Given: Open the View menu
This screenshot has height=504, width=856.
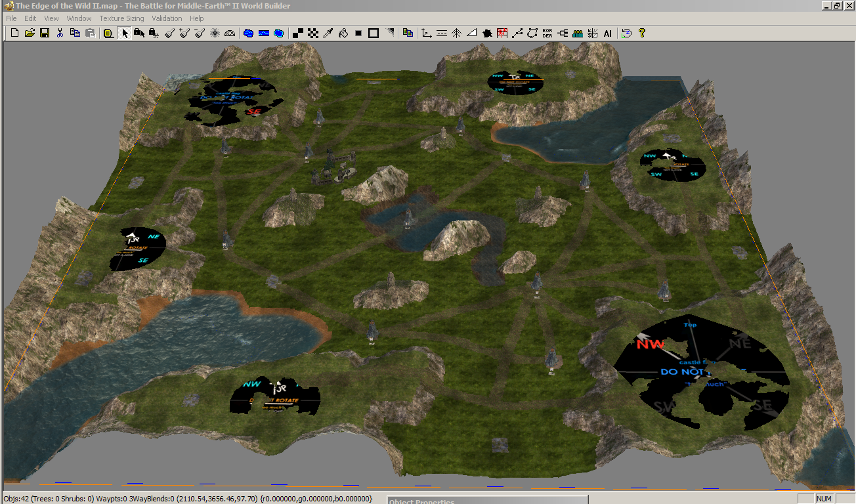Looking at the screenshot, I should click(51, 18).
